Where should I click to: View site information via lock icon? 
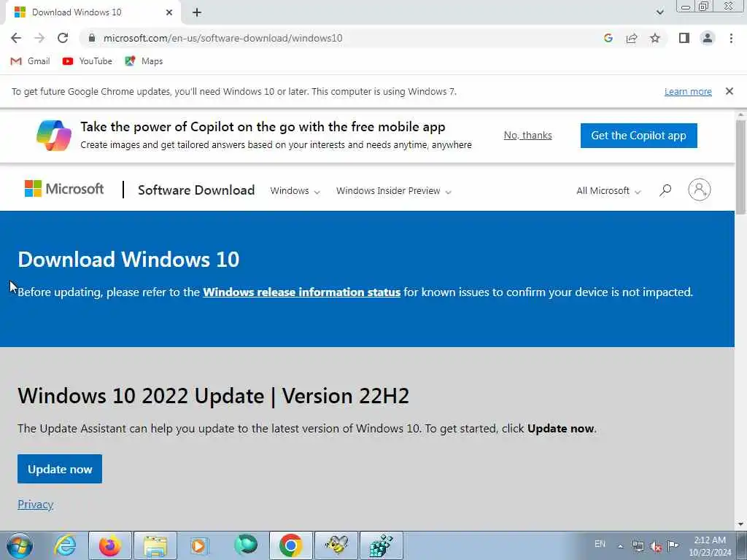[93, 38]
